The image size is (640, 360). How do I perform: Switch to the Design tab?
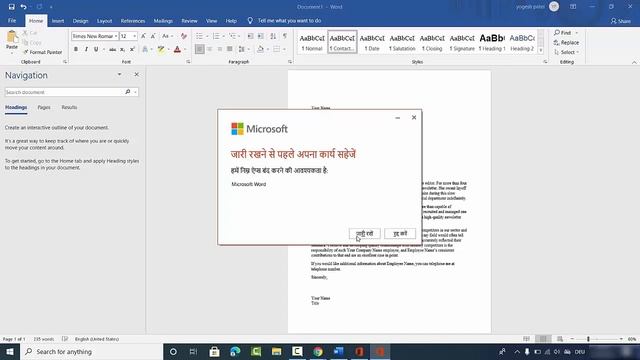pos(80,21)
